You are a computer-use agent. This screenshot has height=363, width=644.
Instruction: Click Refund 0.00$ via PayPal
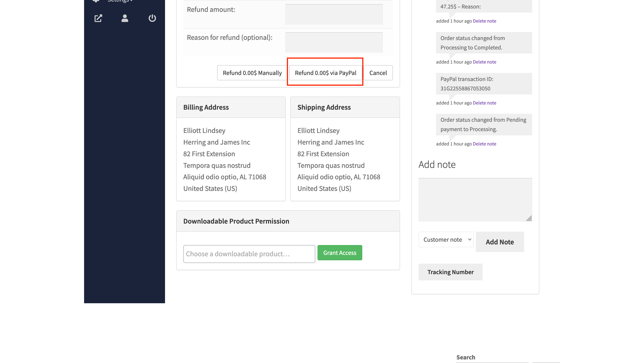325,73
